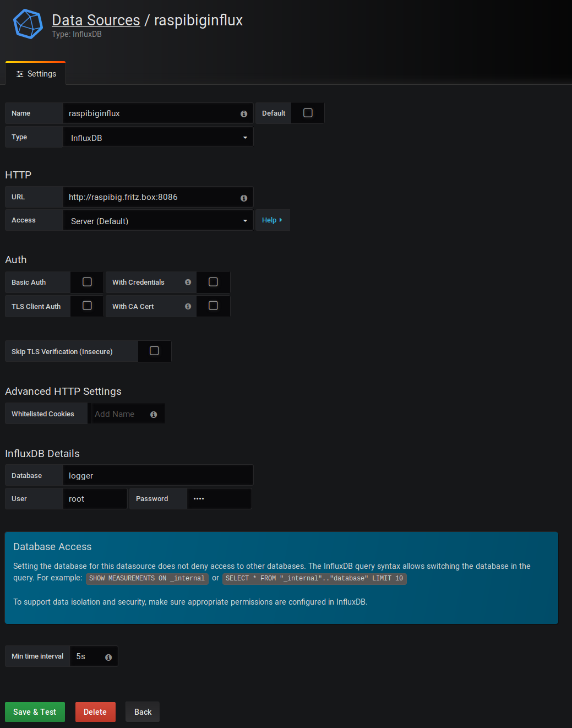The image size is (572, 728).
Task: Enable the With CA Cert checkbox
Action: point(213,306)
